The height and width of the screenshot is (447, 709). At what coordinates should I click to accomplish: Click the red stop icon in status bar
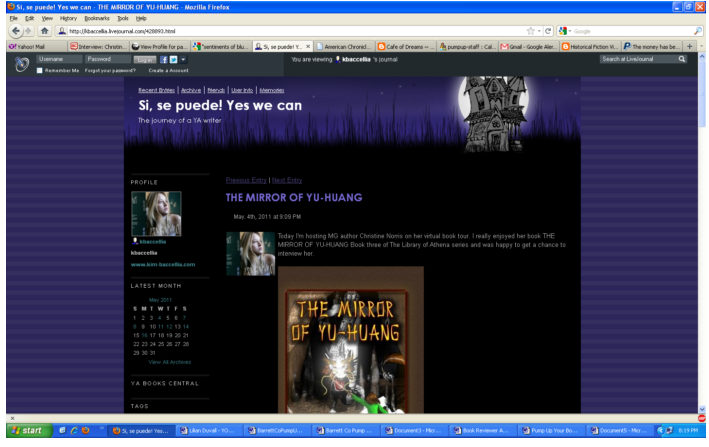[701, 418]
